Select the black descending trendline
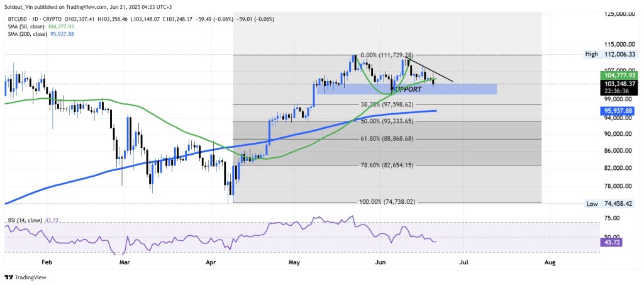 pyautogui.click(x=434, y=72)
